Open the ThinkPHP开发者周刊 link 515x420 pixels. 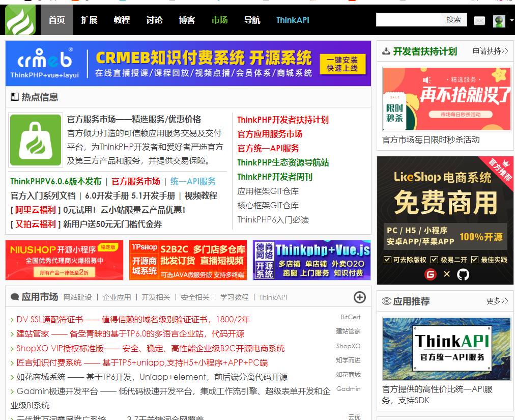pyautogui.click(x=275, y=177)
